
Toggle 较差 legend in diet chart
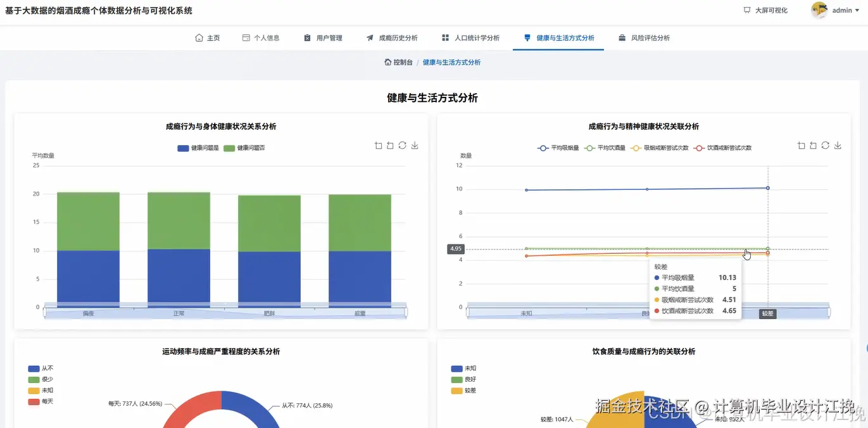click(464, 391)
